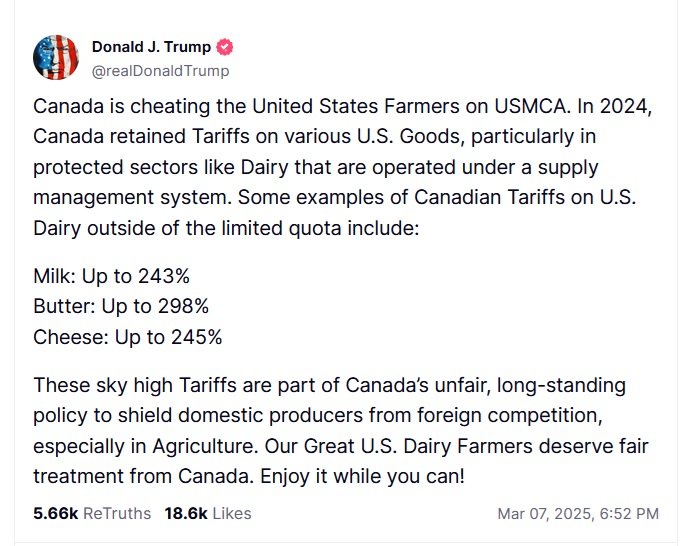Click the "Butter: Up to 298%" line
The width and height of the screenshot is (689, 546).
(x=120, y=306)
